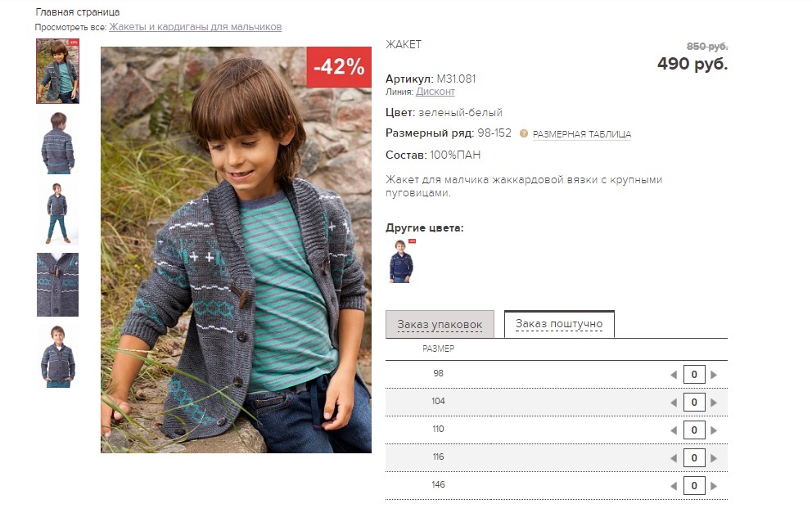Open the РАЗМЕРНАЯ ТАБЛИЦА size chart link
Screen dimensions: 812x513
(582, 134)
